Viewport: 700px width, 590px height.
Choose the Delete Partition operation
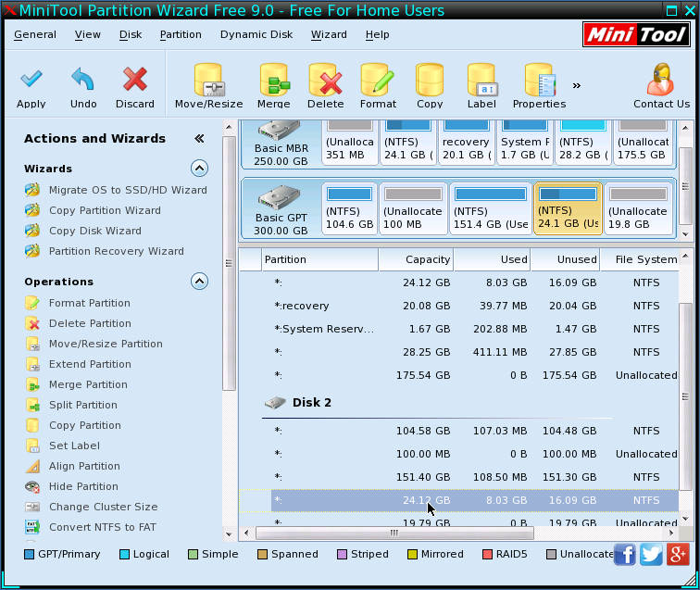[x=90, y=323]
